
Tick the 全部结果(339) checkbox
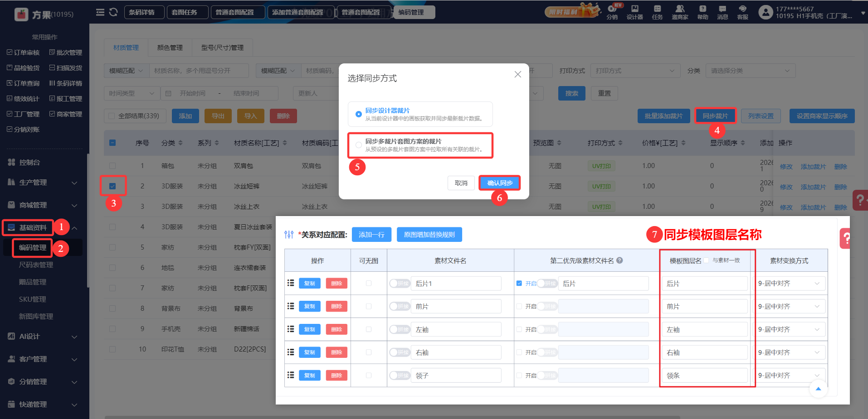pyautogui.click(x=112, y=116)
